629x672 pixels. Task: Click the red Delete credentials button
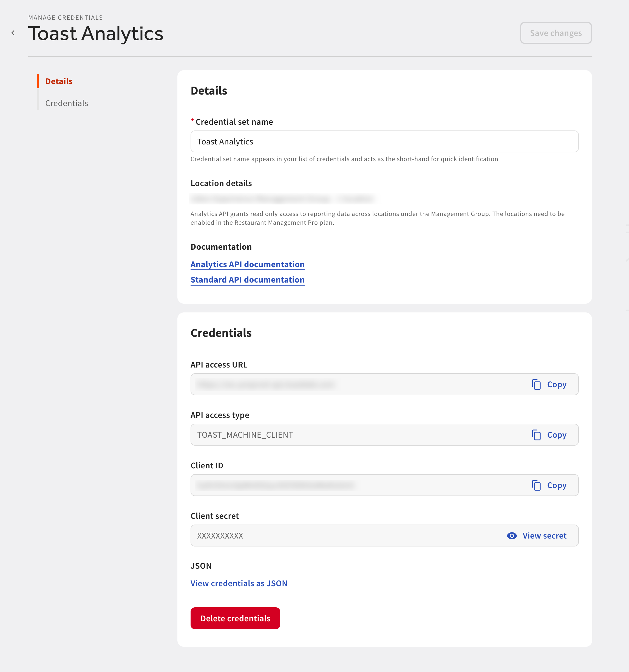(x=235, y=618)
